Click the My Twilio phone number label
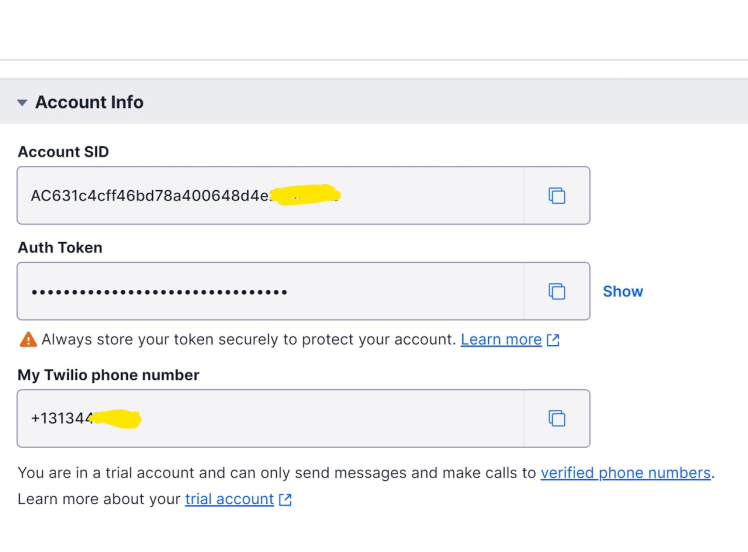The width and height of the screenshot is (748, 552). 108,375
